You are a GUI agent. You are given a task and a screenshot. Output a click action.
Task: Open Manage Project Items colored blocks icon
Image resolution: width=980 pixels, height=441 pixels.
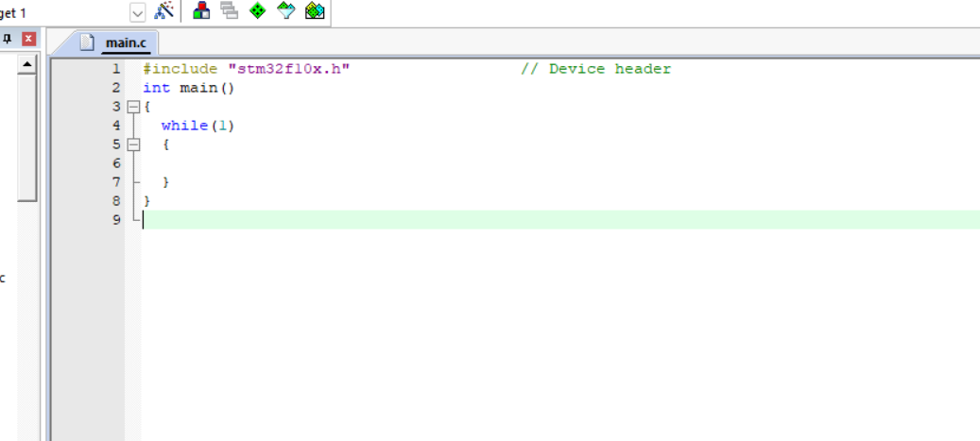click(201, 10)
